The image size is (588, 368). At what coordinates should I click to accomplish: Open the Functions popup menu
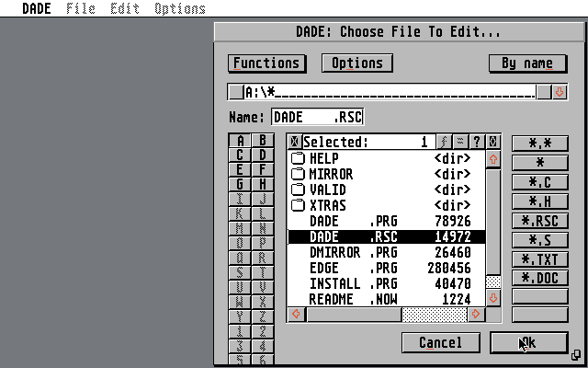click(266, 63)
